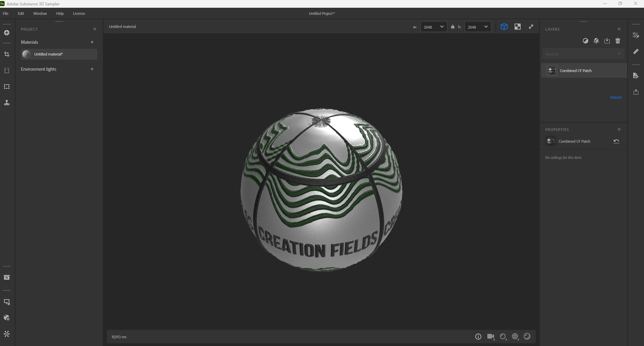
Task: Select the Clone stamp tool
Action: tap(6, 103)
